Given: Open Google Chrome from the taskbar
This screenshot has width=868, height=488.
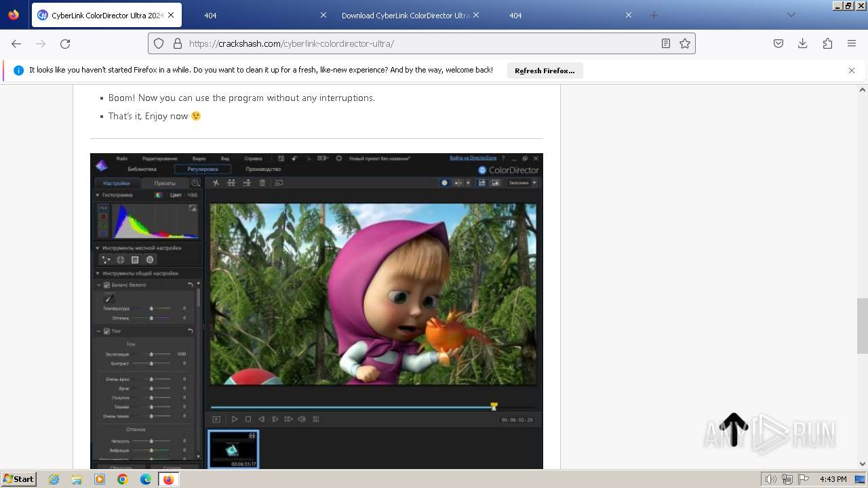Looking at the screenshot, I should [x=123, y=479].
